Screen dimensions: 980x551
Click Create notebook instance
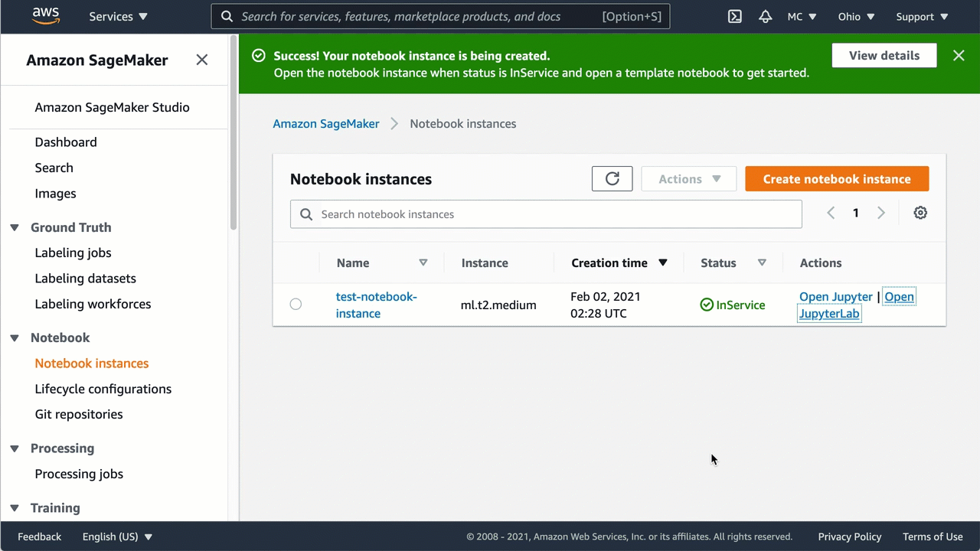[x=837, y=178]
